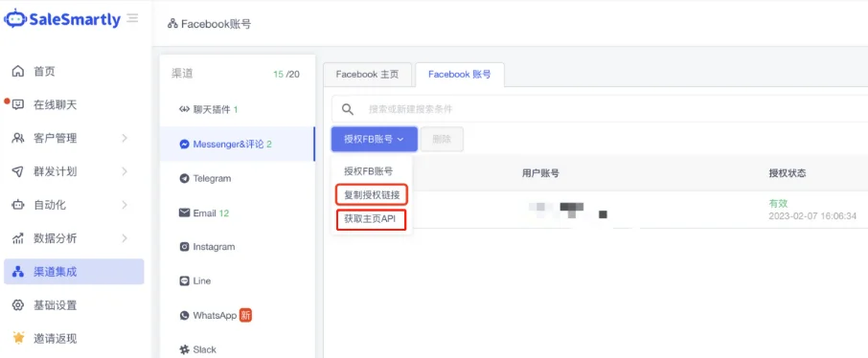The image size is (868, 358).
Task: Click the 授权状态 column header
Action: 788,173
